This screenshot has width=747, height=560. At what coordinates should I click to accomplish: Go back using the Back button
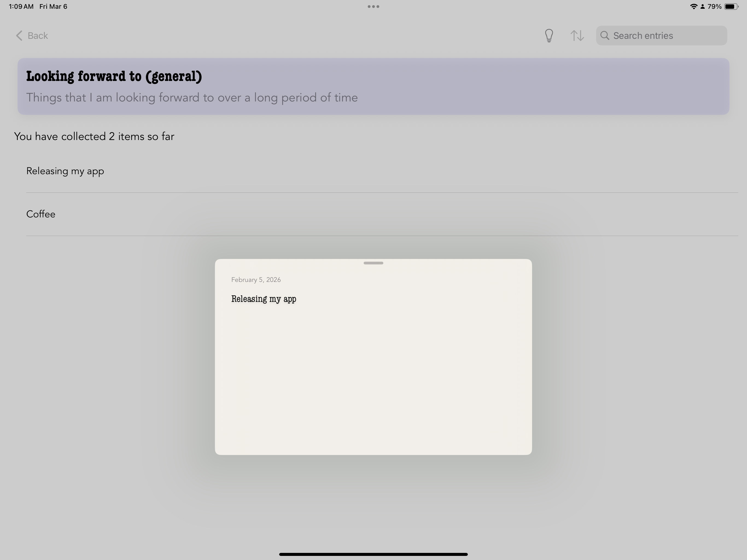(32, 36)
